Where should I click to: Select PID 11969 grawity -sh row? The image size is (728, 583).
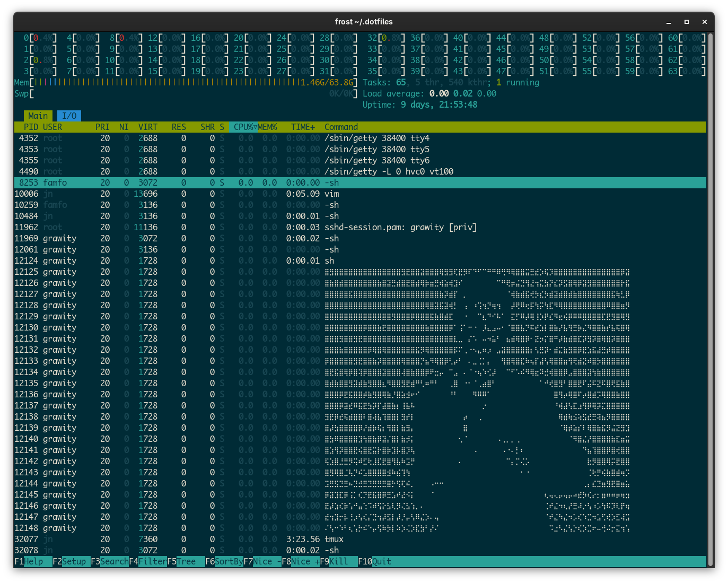coord(360,239)
